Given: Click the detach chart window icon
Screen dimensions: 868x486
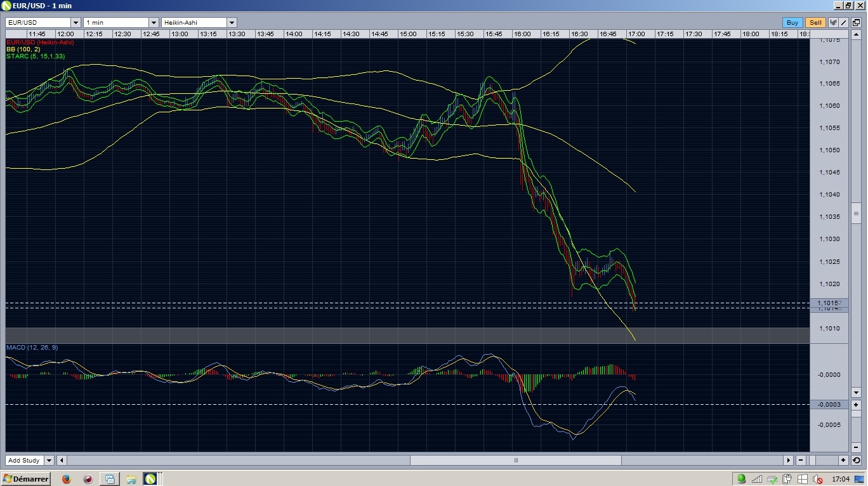Looking at the screenshot, I should [x=856, y=22].
